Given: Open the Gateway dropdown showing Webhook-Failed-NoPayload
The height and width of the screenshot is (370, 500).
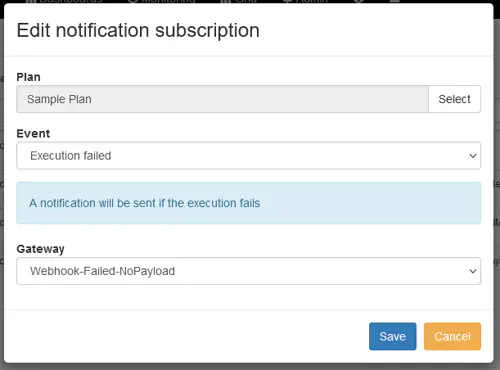Looking at the screenshot, I should (x=248, y=271).
